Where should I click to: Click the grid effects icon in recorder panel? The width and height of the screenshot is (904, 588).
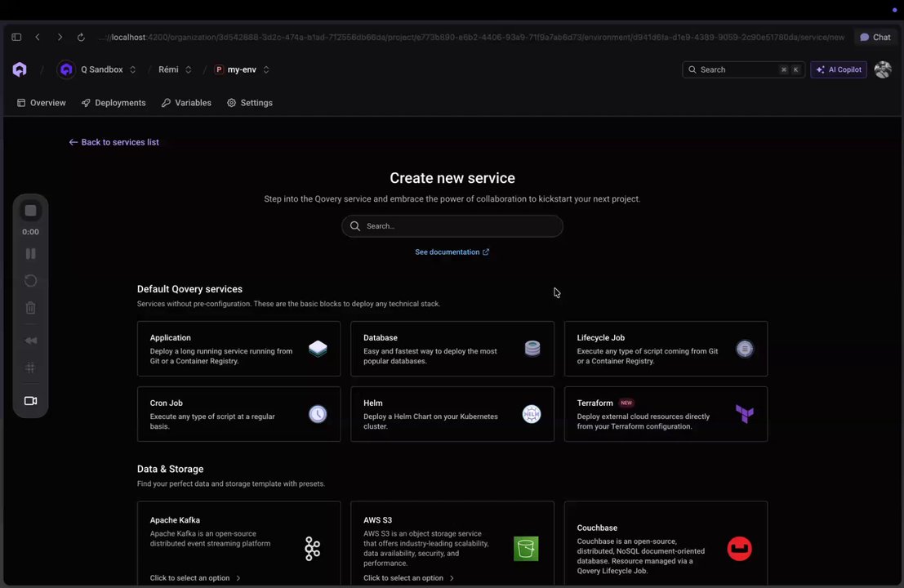[x=30, y=367]
